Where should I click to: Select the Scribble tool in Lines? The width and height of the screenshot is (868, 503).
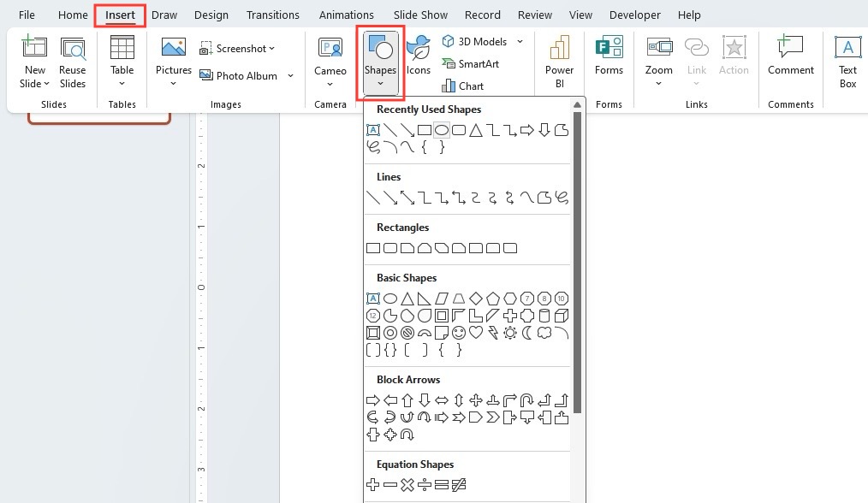pos(562,198)
